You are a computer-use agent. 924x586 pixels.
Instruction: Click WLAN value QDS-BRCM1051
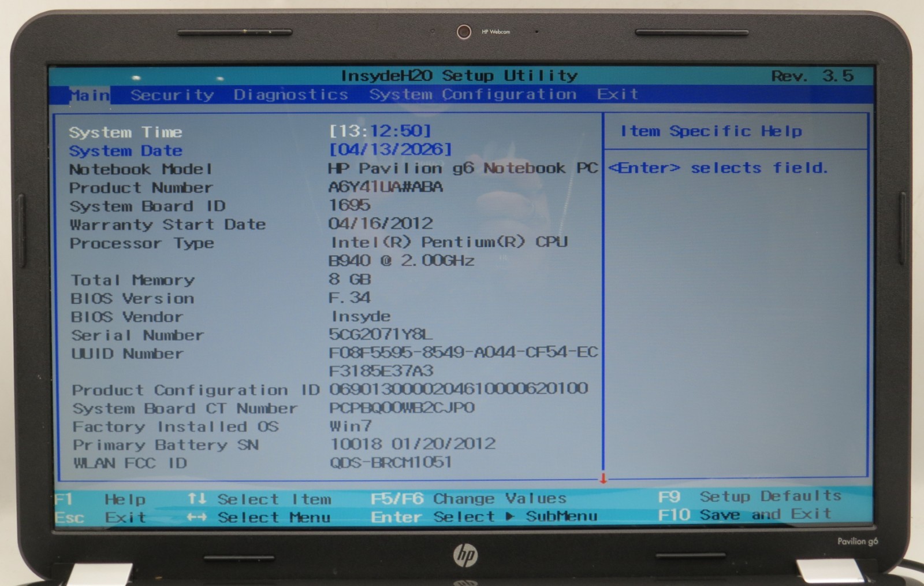tap(390, 462)
